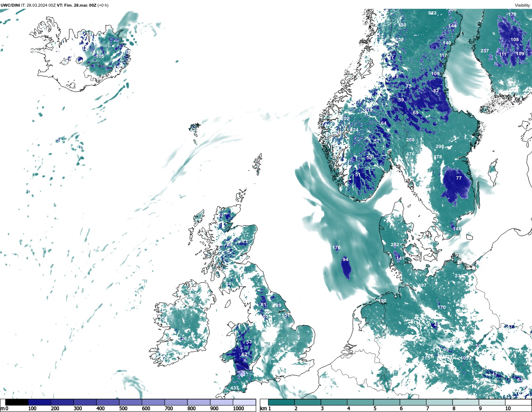
Task: Click the "476" visibility value
Action: 410,154
